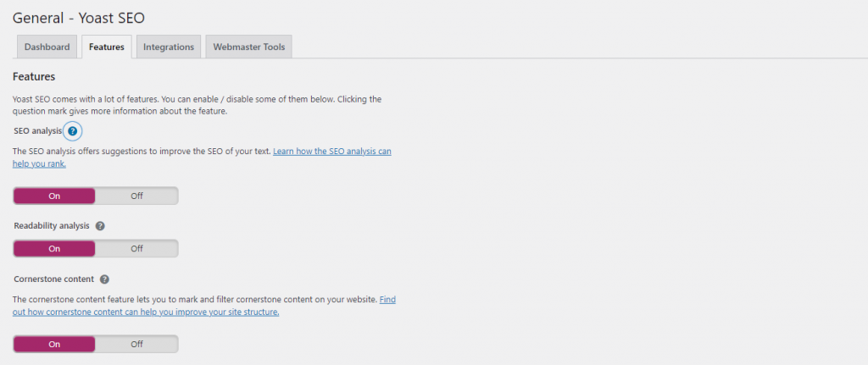This screenshot has width=868, height=365.
Task: Set Cornerstone content toggle to On
Action: (54, 345)
